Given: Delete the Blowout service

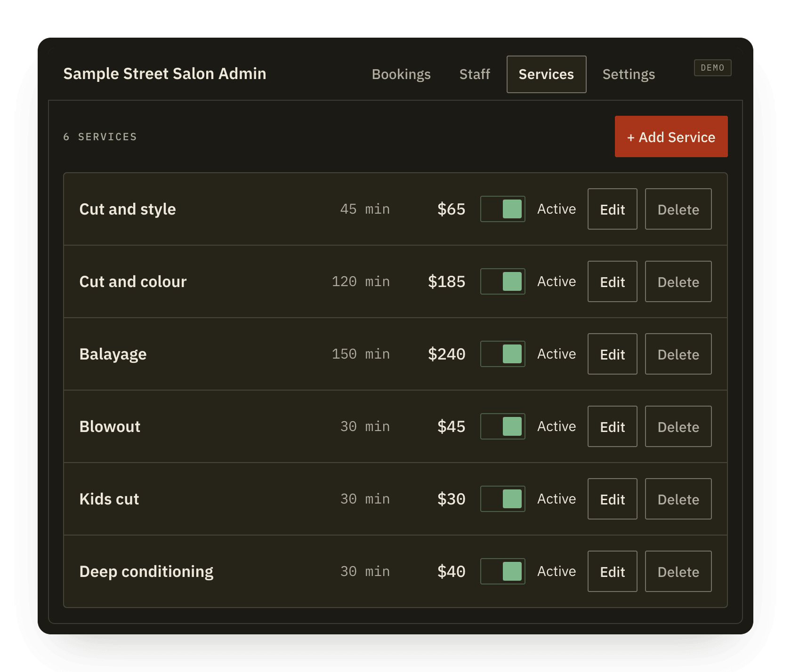Looking at the screenshot, I should (678, 426).
